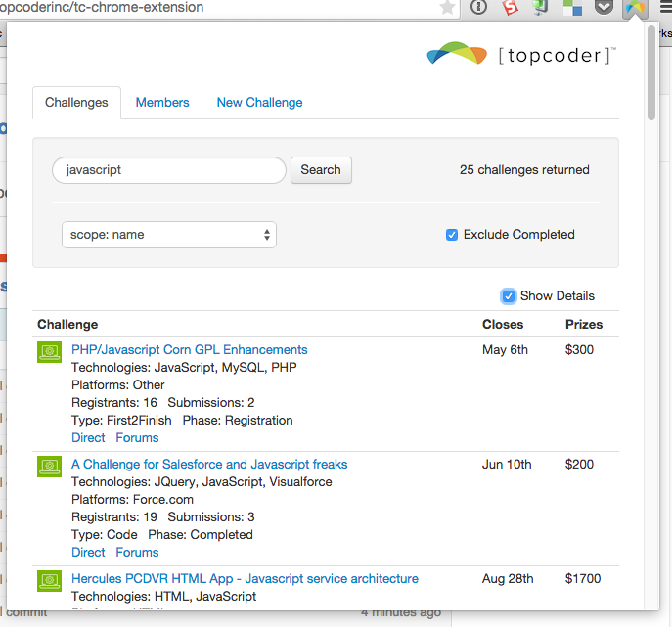Click the Search button
The image size is (672, 627).
321,170
